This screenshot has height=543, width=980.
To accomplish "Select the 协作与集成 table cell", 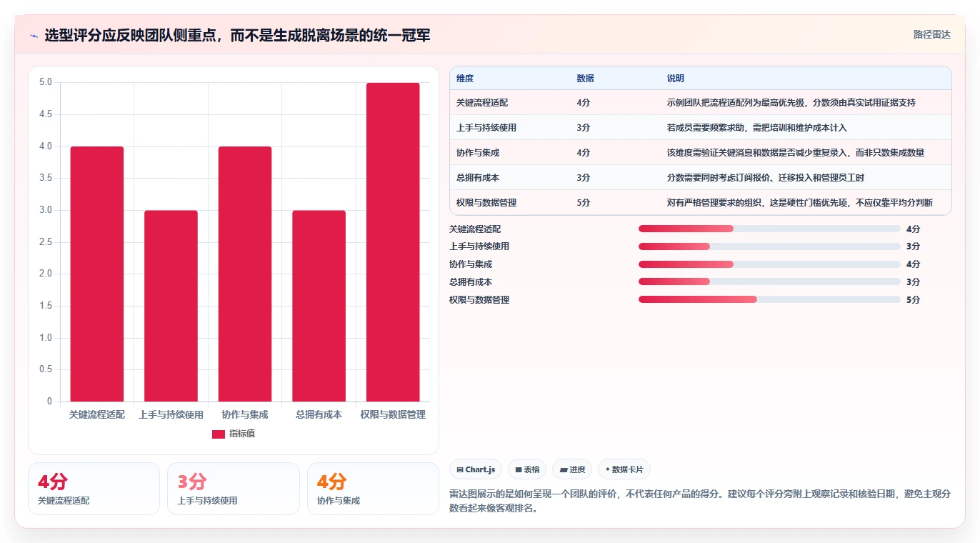I will point(478,153).
